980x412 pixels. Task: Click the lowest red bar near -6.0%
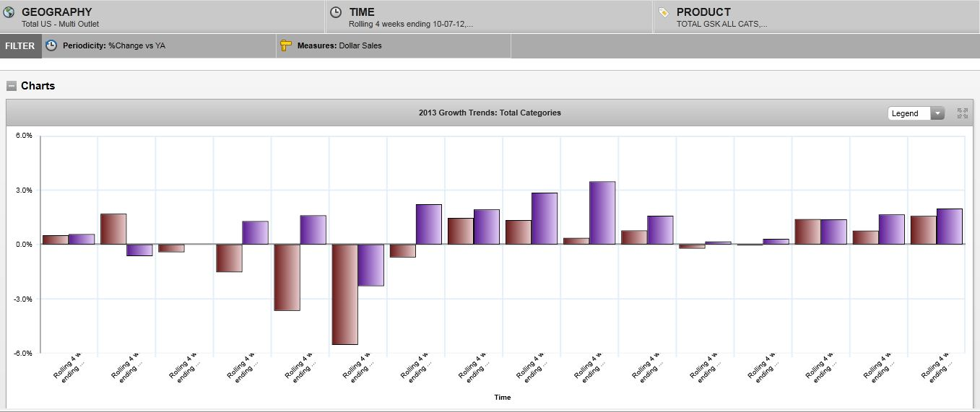click(344, 294)
